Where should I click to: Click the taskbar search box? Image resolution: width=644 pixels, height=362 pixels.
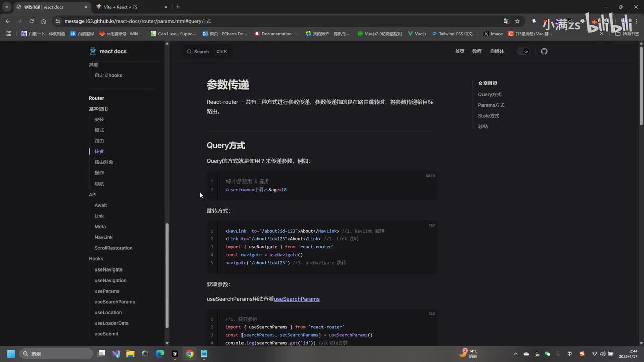55,354
